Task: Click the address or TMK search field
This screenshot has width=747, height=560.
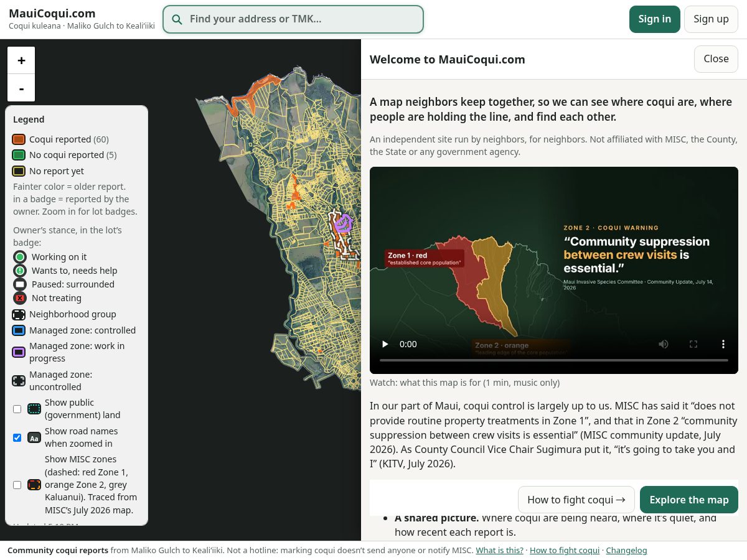Action: click(x=293, y=19)
